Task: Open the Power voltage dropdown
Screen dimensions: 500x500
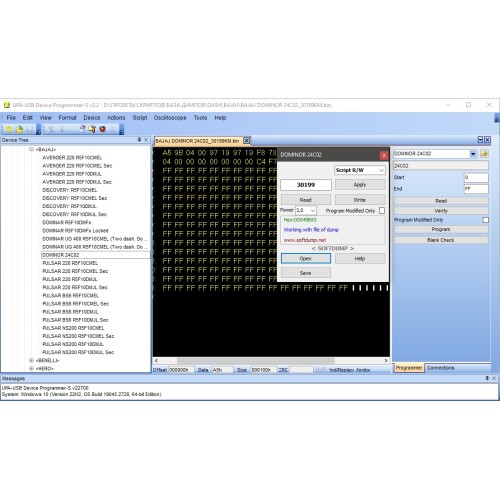Action: click(x=313, y=211)
